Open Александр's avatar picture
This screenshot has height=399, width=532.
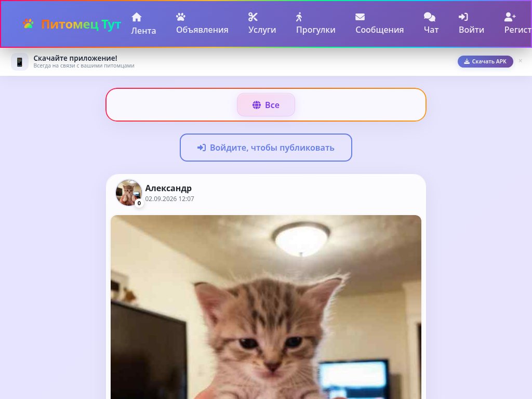pos(129,193)
